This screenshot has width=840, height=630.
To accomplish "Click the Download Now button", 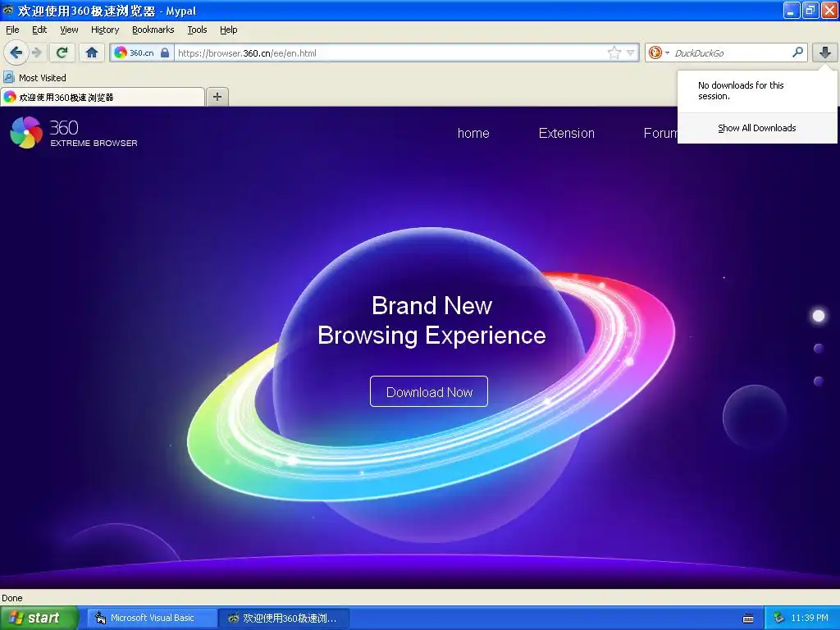I will coord(429,391).
